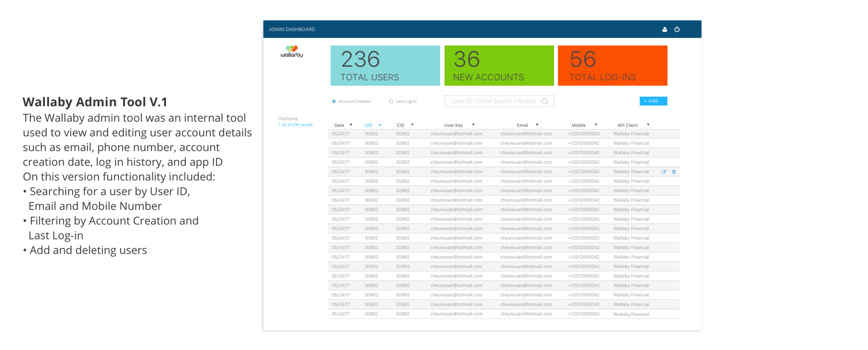This screenshot has width=868, height=350.
Task: Click the 1-20 of 236 results link
Action: (295, 125)
